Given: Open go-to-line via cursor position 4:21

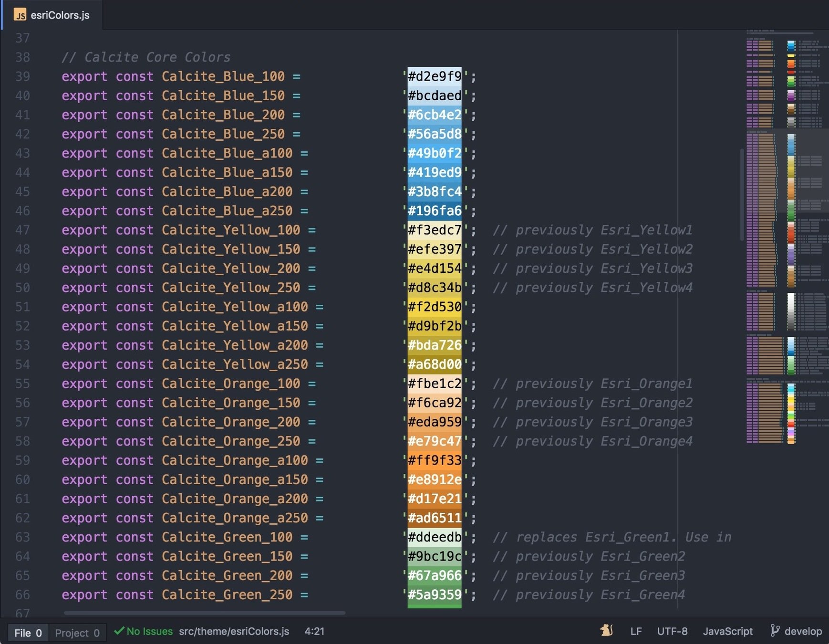Looking at the screenshot, I should pyautogui.click(x=314, y=631).
